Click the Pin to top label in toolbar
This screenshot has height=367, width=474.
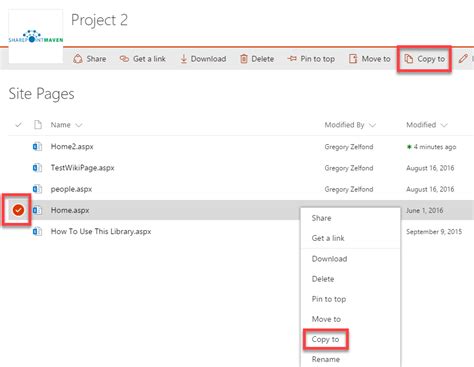pos(318,59)
